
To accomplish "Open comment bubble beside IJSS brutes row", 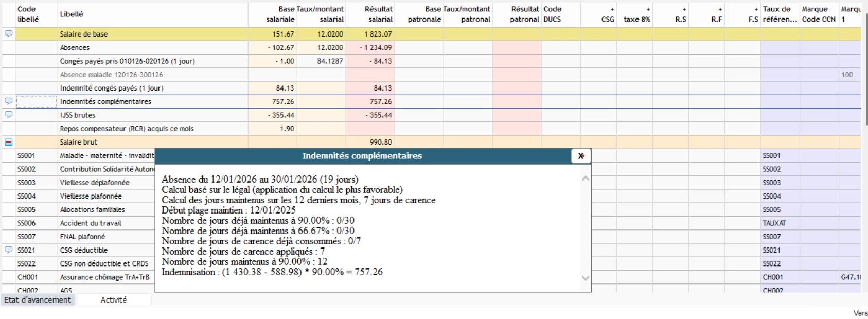I will (9, 115).
